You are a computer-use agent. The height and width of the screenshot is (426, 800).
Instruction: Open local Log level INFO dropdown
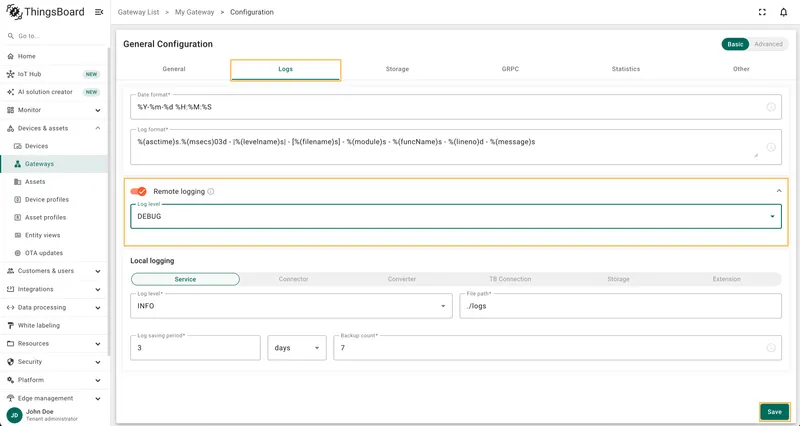[x=291, y=306]
